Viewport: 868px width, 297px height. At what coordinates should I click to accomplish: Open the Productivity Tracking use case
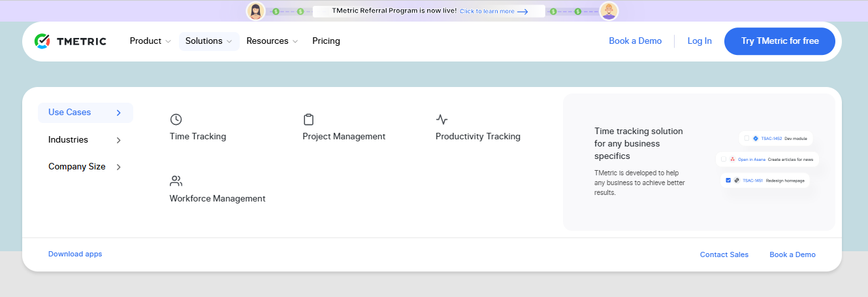pyautogui.click(x=478, y=137)
